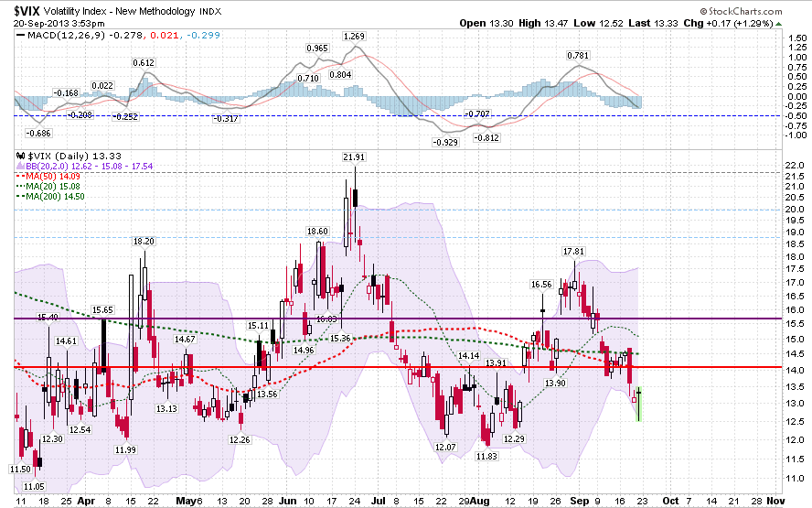Click the blue -0.299 histogram value
Image resolution: width=812 pixels, height=508 pixels.
[x=203, y=36]
